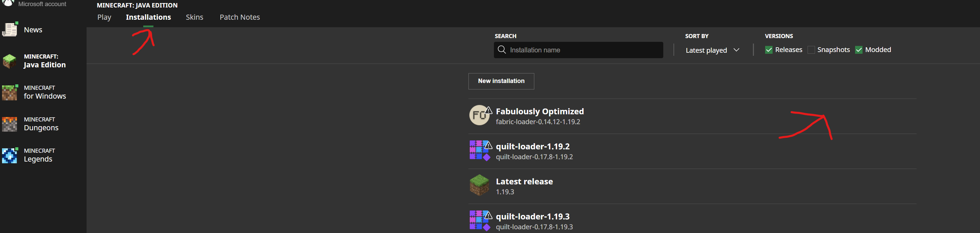The image size is (980, 233).
Task: Open the Sort By Latest played dropdown
Action: 712,50
